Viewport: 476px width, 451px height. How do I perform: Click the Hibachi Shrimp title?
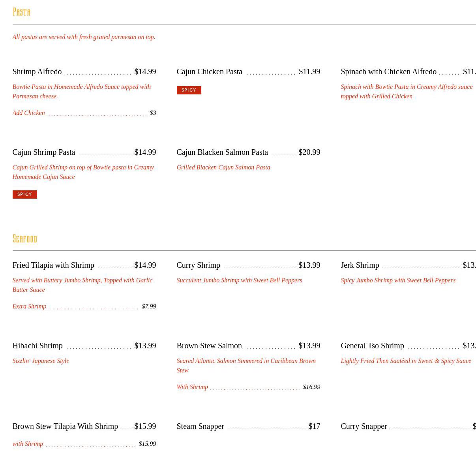coord(37,346)
